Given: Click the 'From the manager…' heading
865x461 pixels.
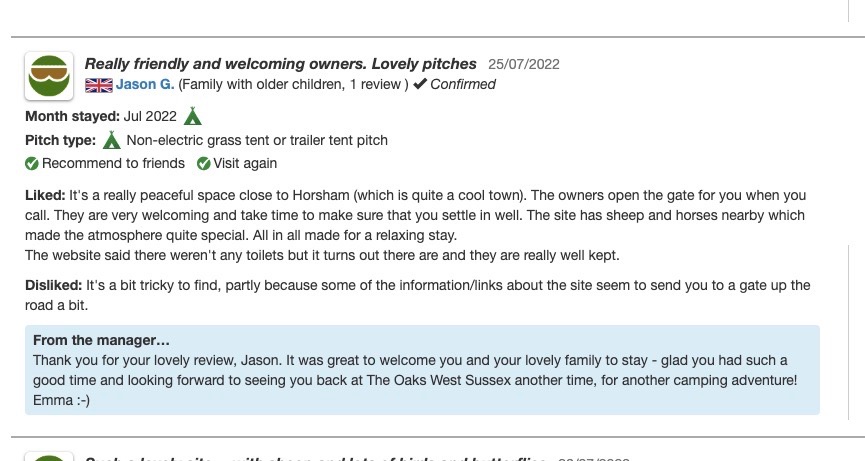Looking at the screenshot, I should [x=101, y=340].
